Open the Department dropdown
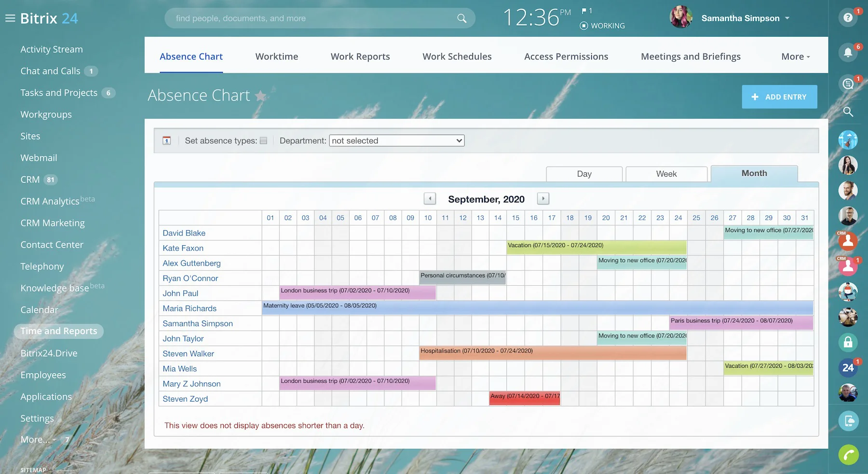Viewport: 868px width, 474px height. 396,140
